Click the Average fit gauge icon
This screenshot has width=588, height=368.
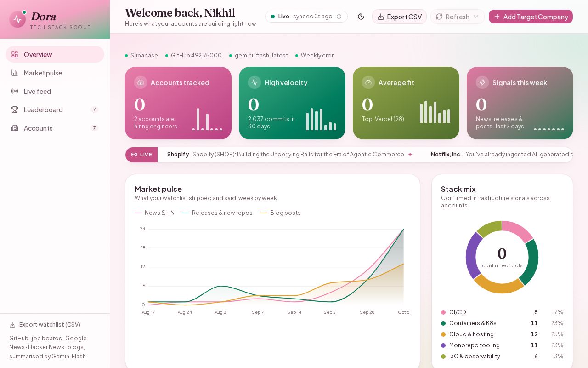pyautogui.click(x=368, y=82)
